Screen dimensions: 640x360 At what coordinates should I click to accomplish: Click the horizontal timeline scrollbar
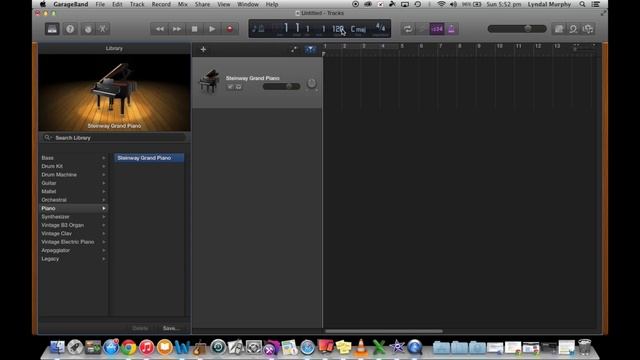[384, 331]
